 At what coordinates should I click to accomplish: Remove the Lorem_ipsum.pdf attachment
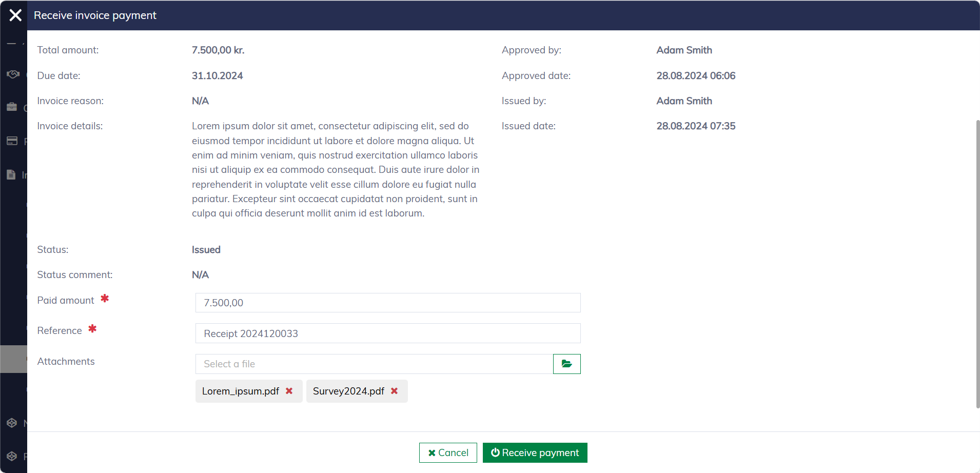click(x=289, y=391)
